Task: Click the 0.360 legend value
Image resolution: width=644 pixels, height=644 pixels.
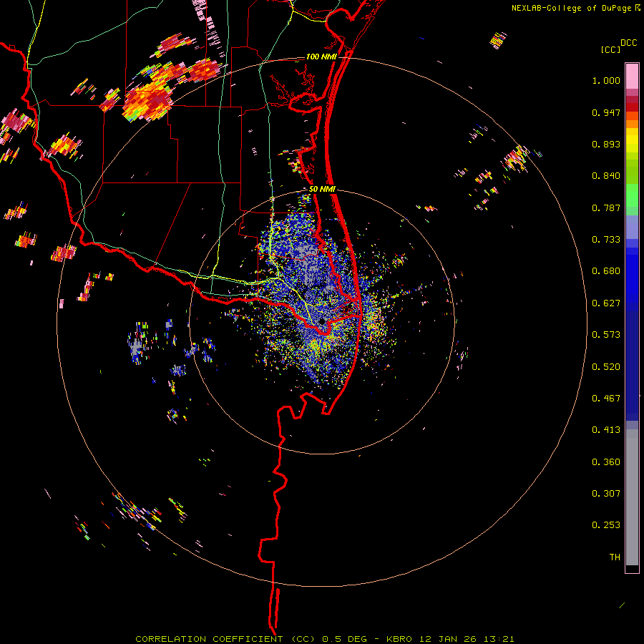Action: 606,462
